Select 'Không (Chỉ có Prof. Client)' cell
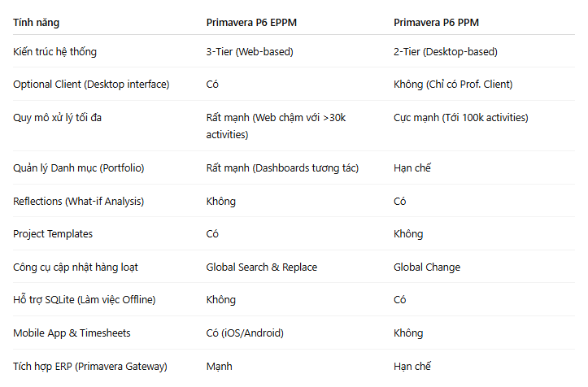The width and height of the screenshot is (588, 387). tap(453, 84)
